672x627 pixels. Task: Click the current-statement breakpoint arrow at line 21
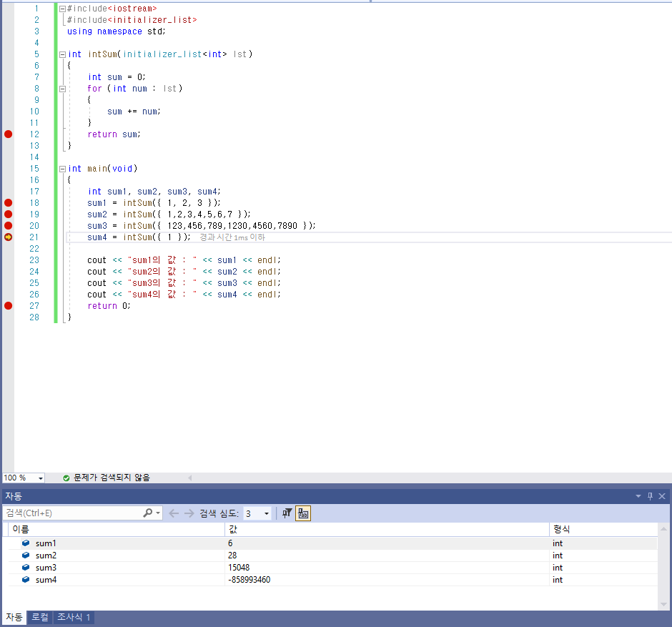coord(8,237)
